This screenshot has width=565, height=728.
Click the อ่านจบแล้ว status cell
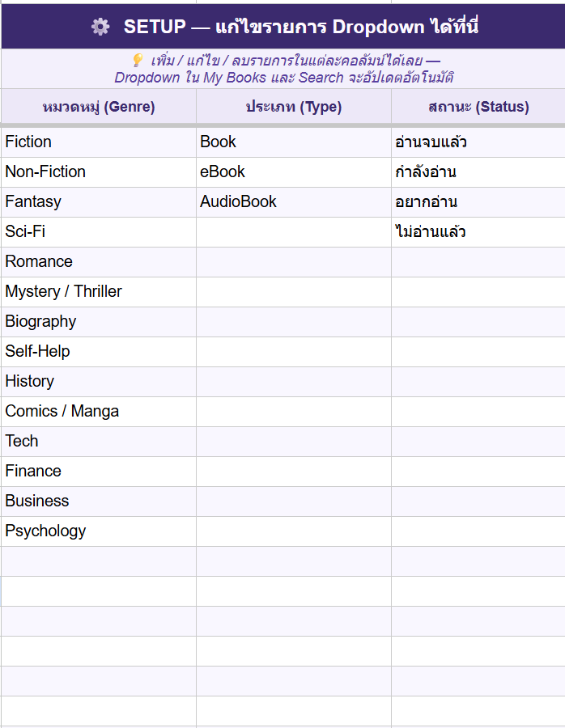478,142
